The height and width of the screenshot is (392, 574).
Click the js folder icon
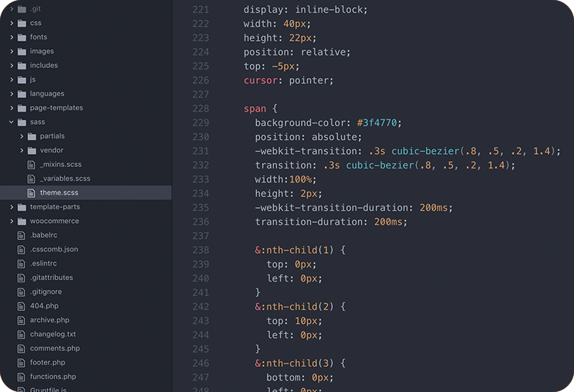pos(22,80)
